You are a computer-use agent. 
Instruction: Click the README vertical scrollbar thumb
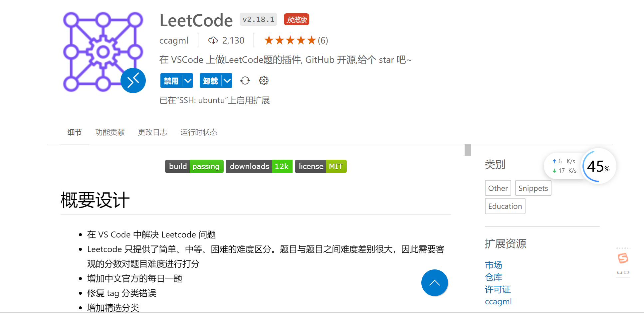tap(468, 150)
